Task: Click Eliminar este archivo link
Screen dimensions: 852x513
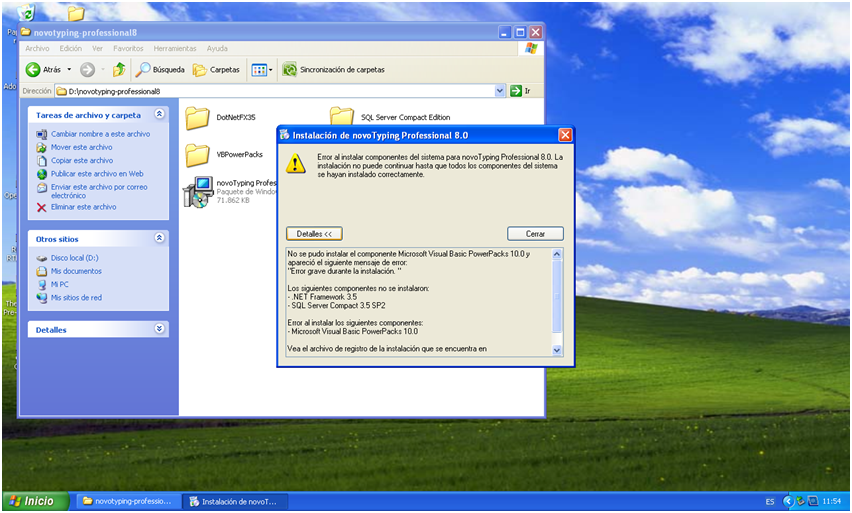Action: pos(84,207)
